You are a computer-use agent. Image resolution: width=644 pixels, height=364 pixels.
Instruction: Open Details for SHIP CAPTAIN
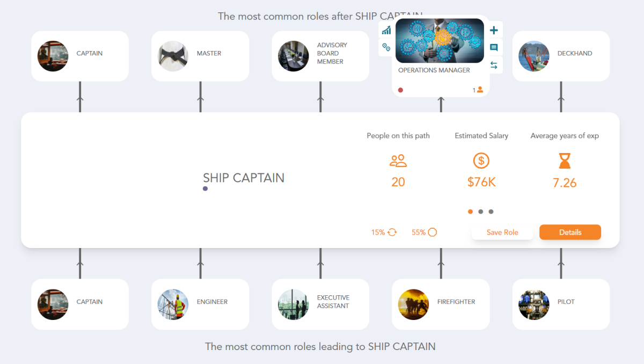click(570, 232)
